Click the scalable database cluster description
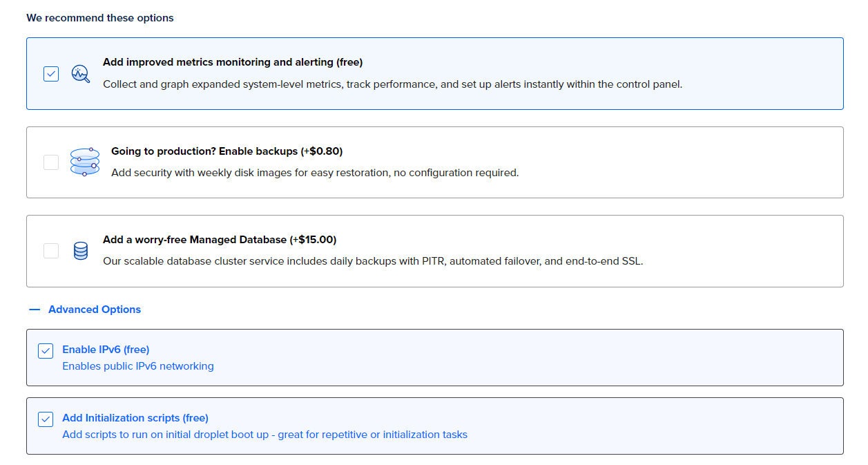The image size is (868, 465). 372,261
